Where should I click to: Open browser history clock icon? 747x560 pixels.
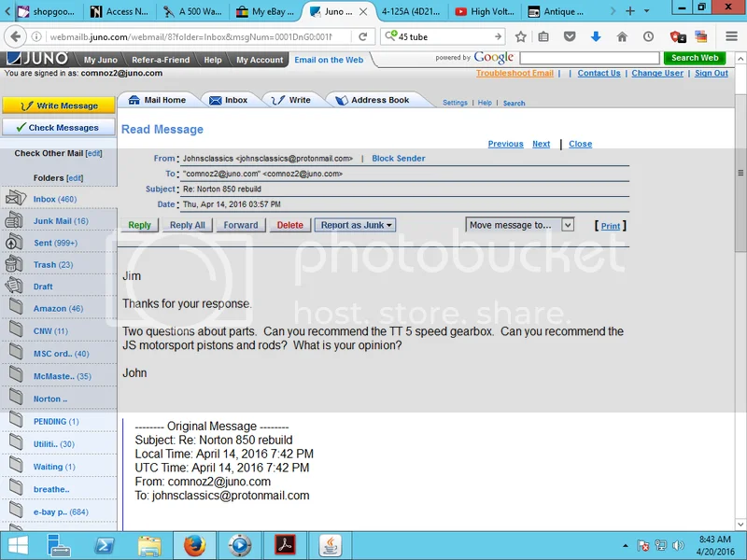648,36
